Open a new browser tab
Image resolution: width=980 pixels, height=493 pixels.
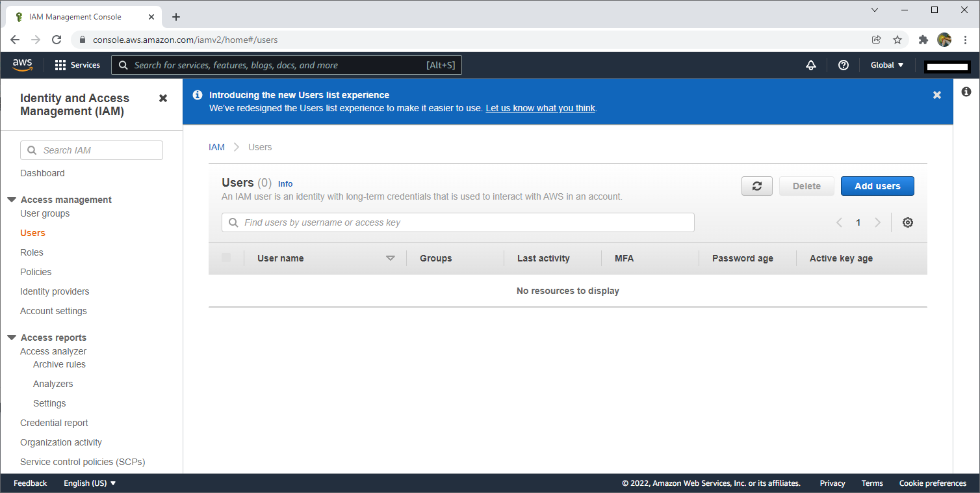[176, 17]
